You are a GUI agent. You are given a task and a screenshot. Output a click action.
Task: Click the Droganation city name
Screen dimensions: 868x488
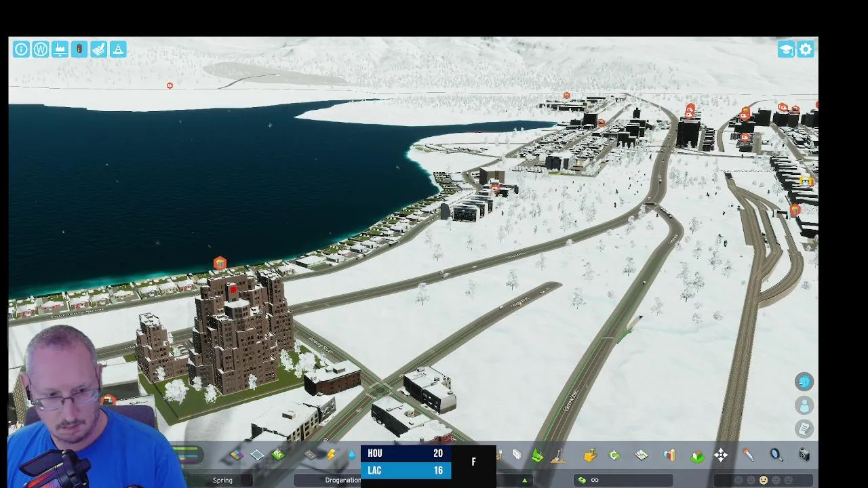pos(342,480)
